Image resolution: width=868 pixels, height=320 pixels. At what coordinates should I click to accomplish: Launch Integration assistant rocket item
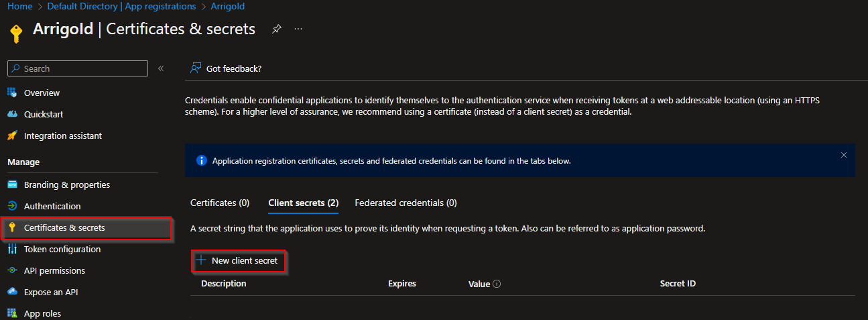click(x=63, y=136)
